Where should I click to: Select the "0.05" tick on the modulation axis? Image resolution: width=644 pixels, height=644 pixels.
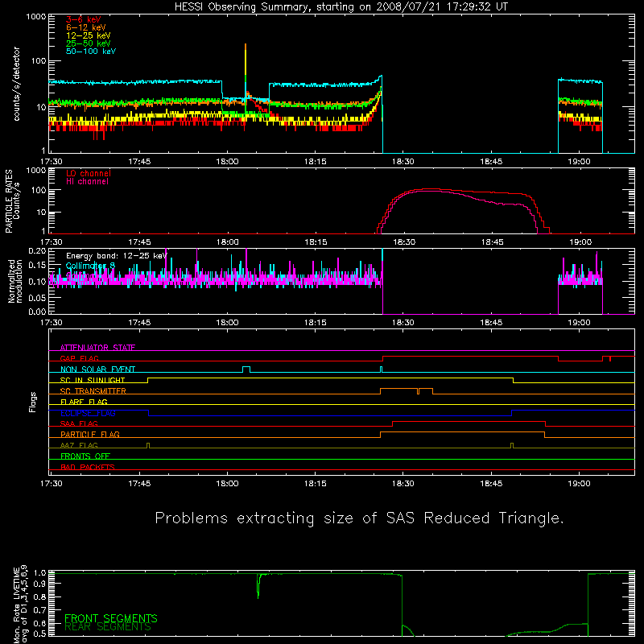[37, 297]
